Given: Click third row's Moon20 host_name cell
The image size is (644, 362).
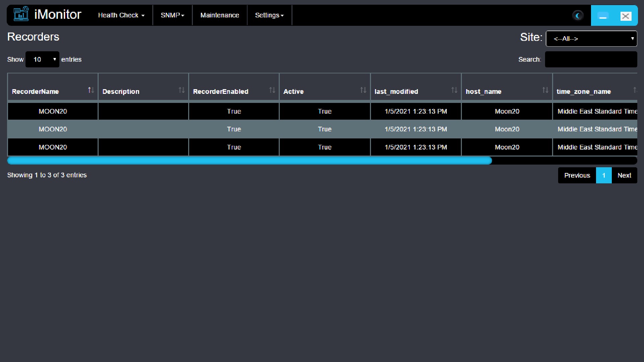Looking at the screenshot, I should (507, 147).
